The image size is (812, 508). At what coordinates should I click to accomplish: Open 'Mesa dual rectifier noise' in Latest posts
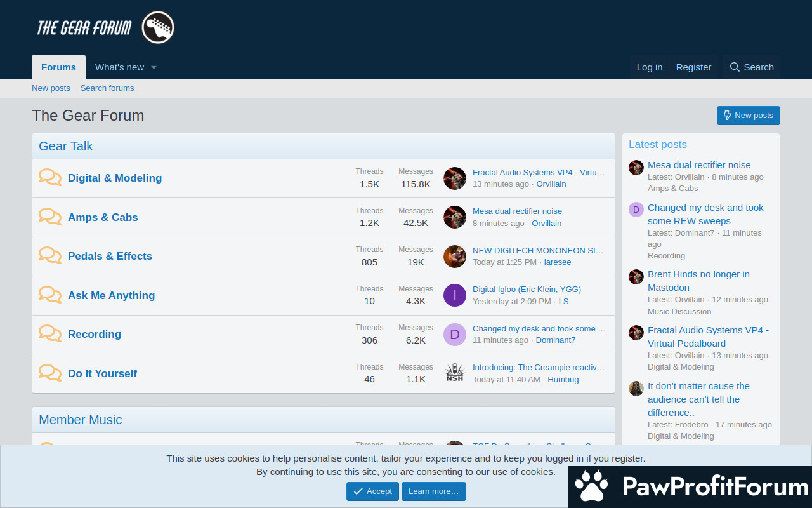(x=698, y=165)
